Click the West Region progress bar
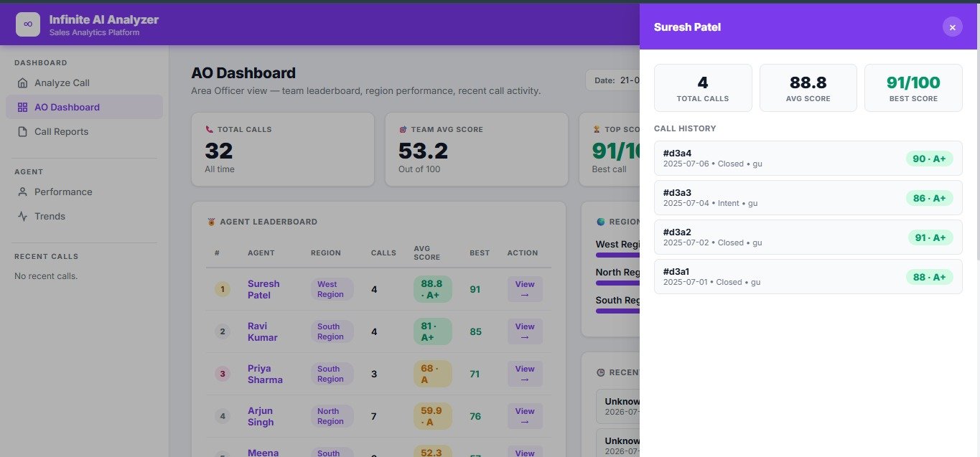The width and height of the screenshot is (980, 457). click(617, 255)
